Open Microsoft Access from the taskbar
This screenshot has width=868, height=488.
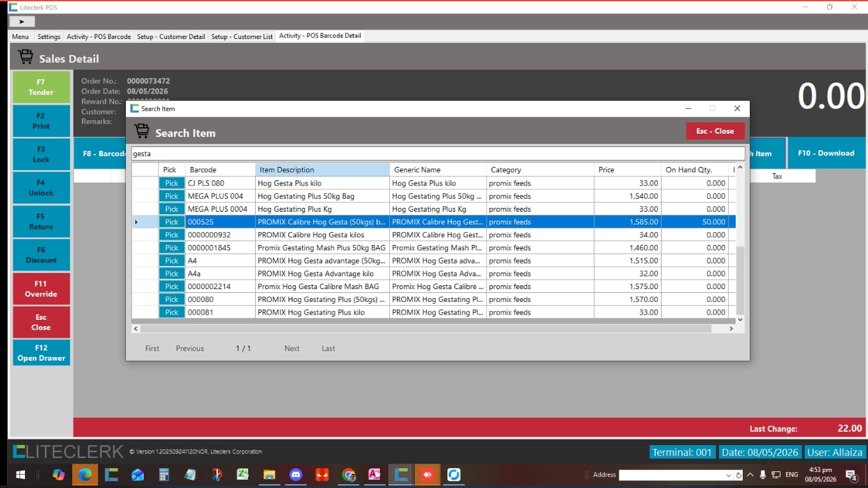click(375, 475)
